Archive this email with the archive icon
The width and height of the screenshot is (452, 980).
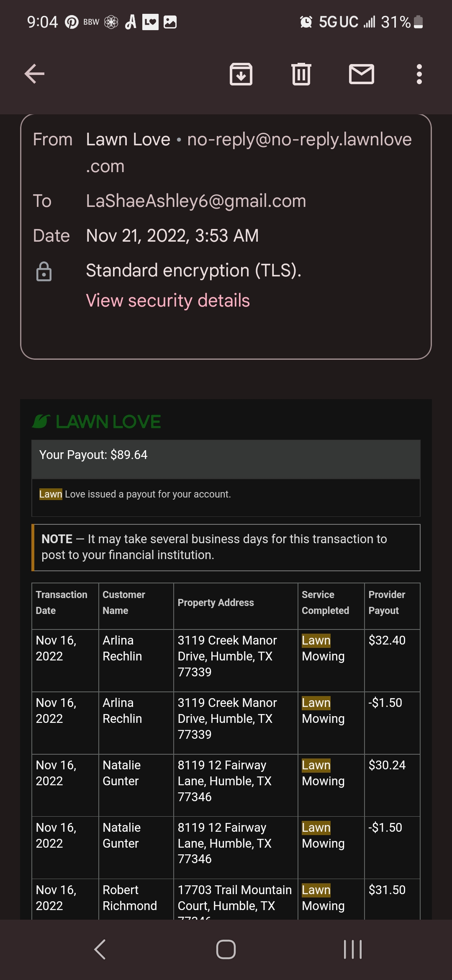[x=241, y=74]
